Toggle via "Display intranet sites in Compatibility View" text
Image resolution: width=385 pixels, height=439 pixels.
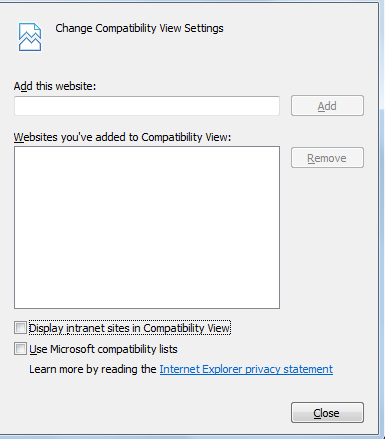[x=130, y=328]
